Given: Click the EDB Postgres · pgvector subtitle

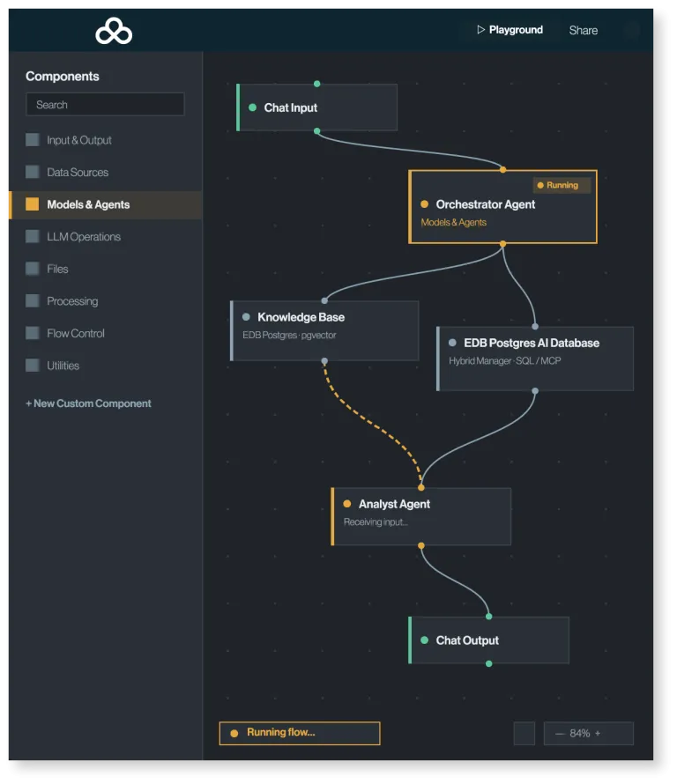Looking at the screenshot, I should pos(289,335).
